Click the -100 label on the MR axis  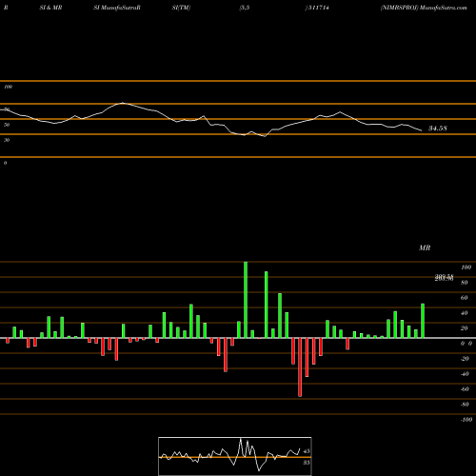(x=466, y=420)
